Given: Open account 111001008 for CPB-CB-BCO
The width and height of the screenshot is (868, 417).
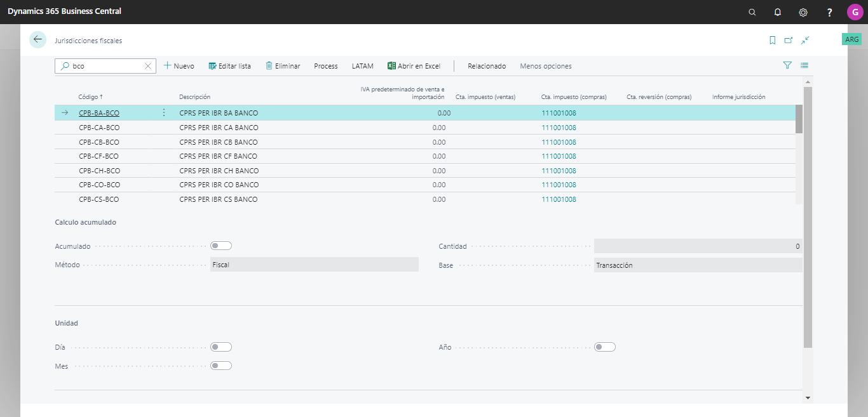Looking at the screenshot, I should coord(559,142).
